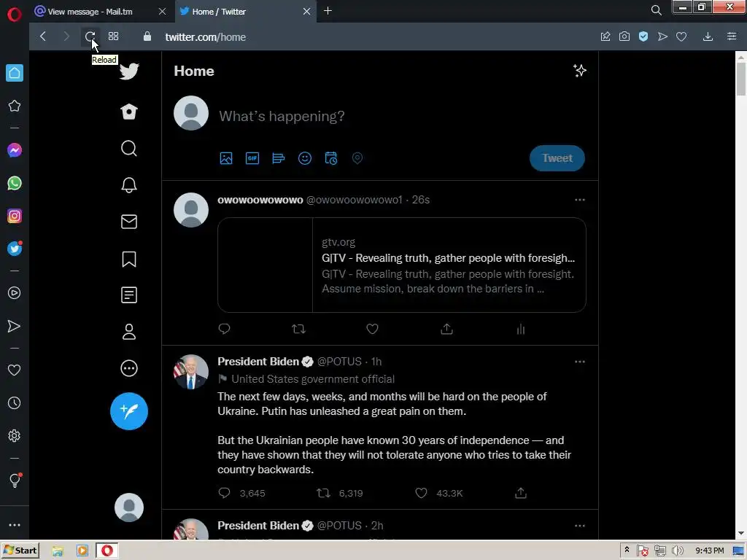Open Instagram in the Opera sidebar

[15, 216]
